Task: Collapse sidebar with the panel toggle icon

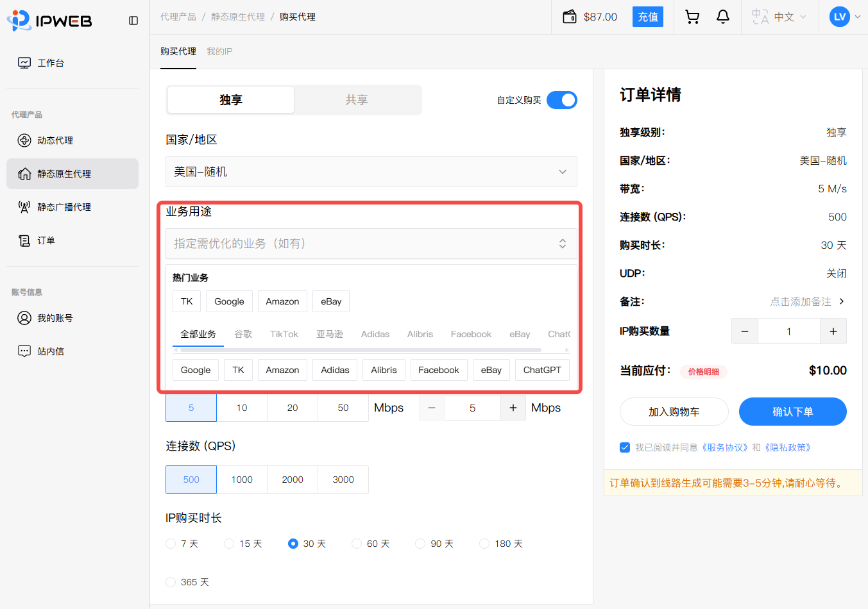Action: click(x=133, y=21)
